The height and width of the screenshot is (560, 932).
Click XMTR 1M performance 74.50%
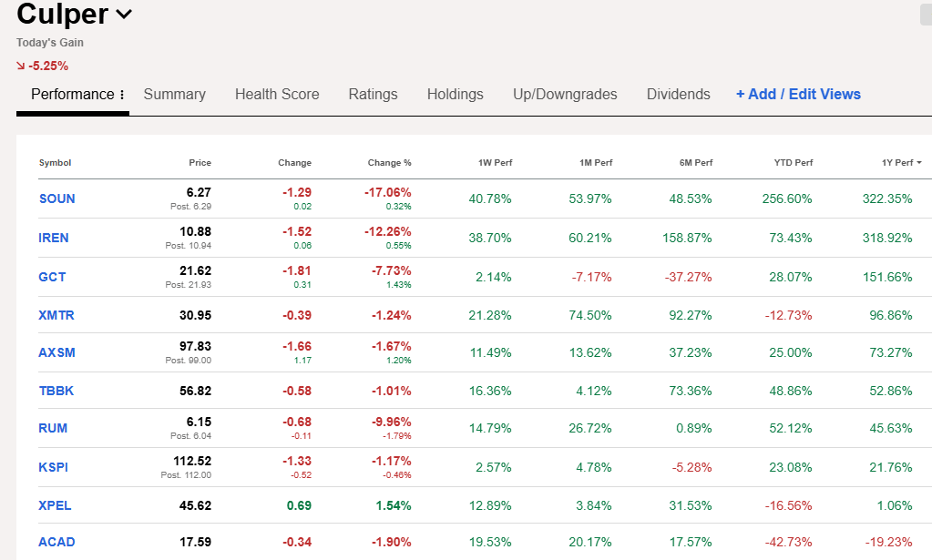pyautogui.click(x=590, y=315)
